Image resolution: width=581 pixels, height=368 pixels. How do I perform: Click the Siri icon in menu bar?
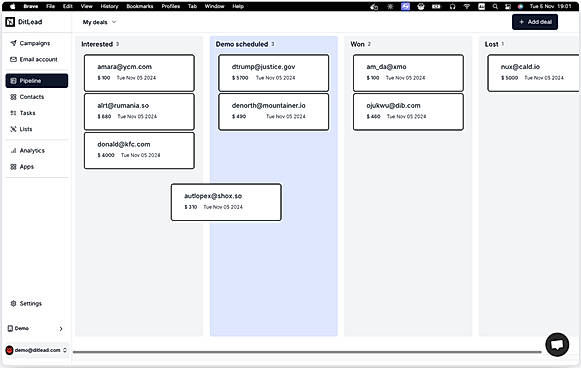point(520,6)
